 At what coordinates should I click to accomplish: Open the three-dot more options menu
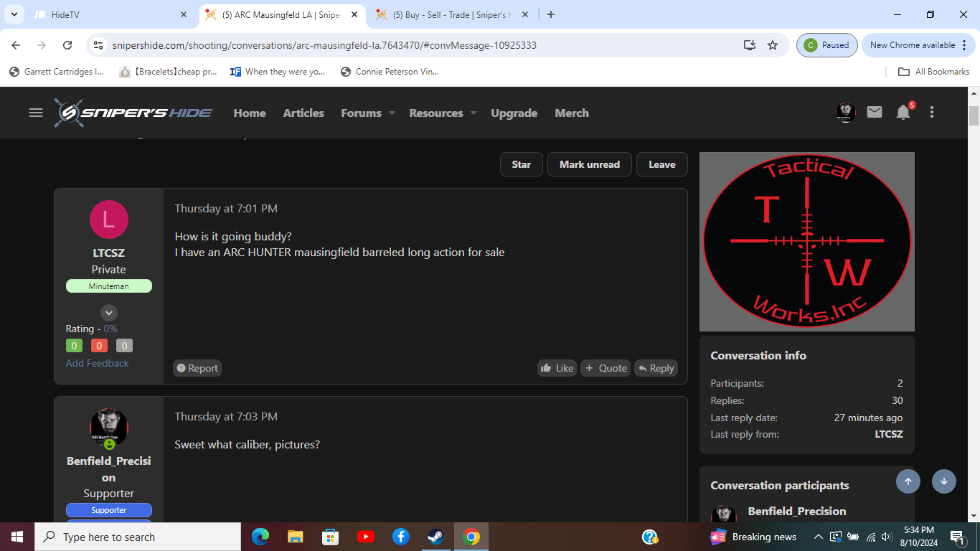tap(932, 112)
